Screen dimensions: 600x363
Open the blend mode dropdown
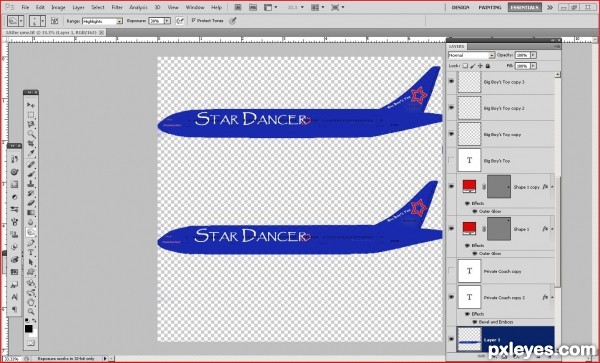point(492,55)
